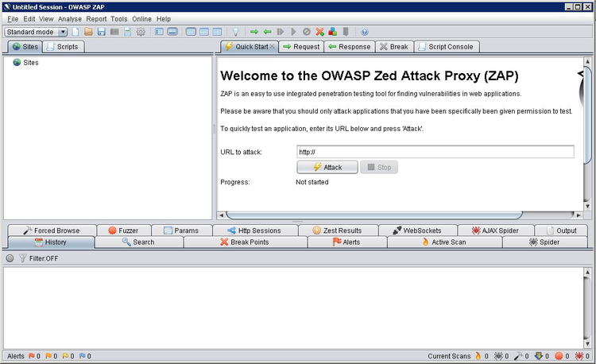596x364 pixels.
Task: Click the second tab display toolbar icon
Action: pos(172,32)
